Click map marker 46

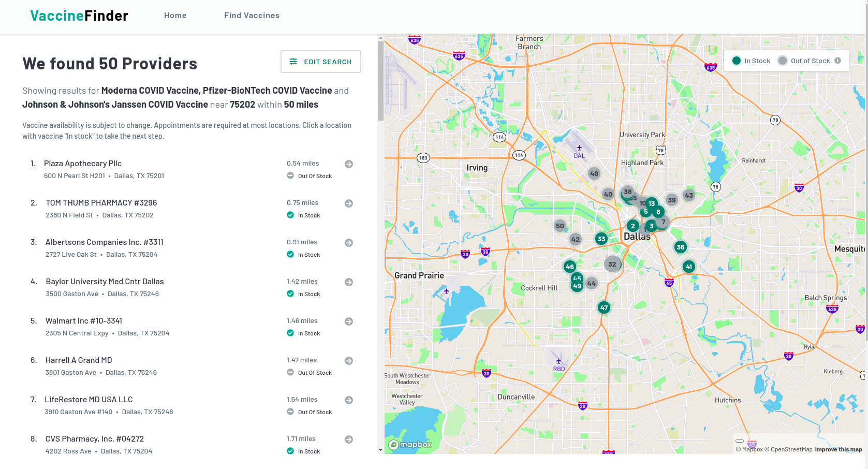click(x=570, y=267)
